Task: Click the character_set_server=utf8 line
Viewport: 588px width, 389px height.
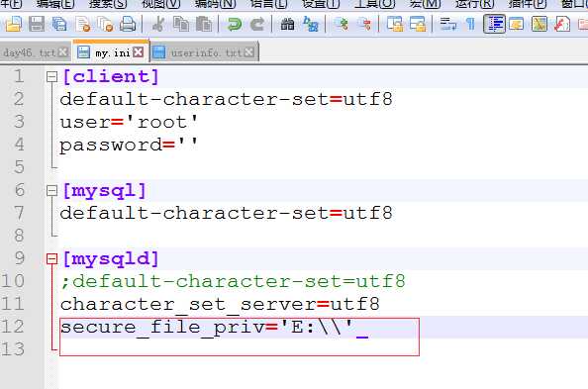Action: [220, 305]
